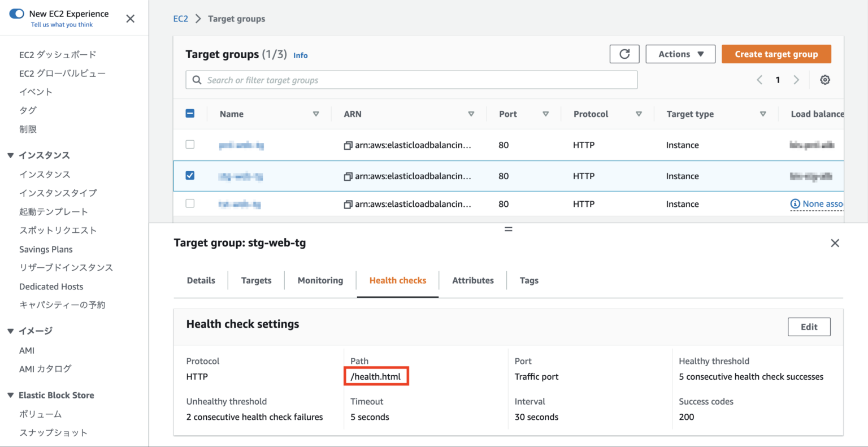Open the Protocol column filter

click(x=639, y=114)
